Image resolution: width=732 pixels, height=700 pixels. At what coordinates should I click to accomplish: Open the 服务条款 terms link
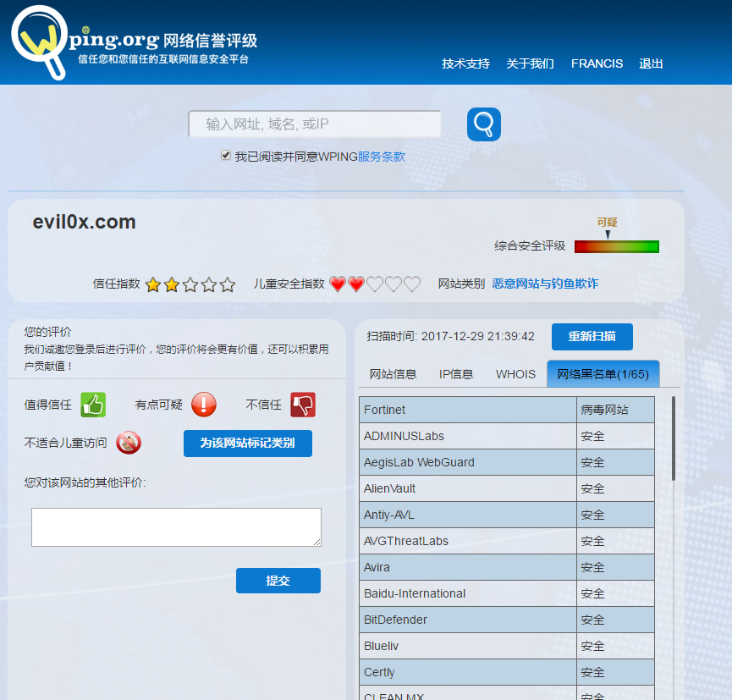pyautogui.click(x=382, y=157)
